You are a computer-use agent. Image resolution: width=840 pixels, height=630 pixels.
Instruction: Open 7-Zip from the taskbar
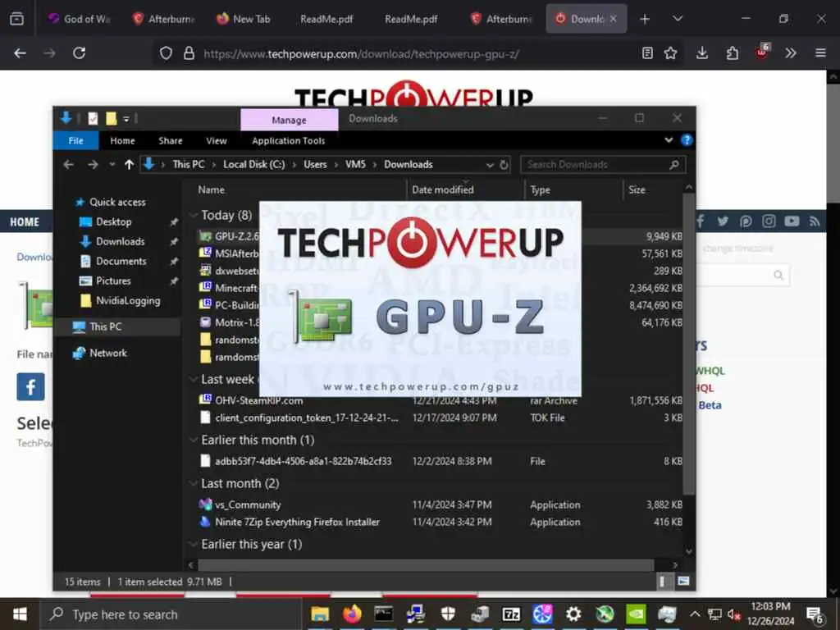[x=510, y=614]
